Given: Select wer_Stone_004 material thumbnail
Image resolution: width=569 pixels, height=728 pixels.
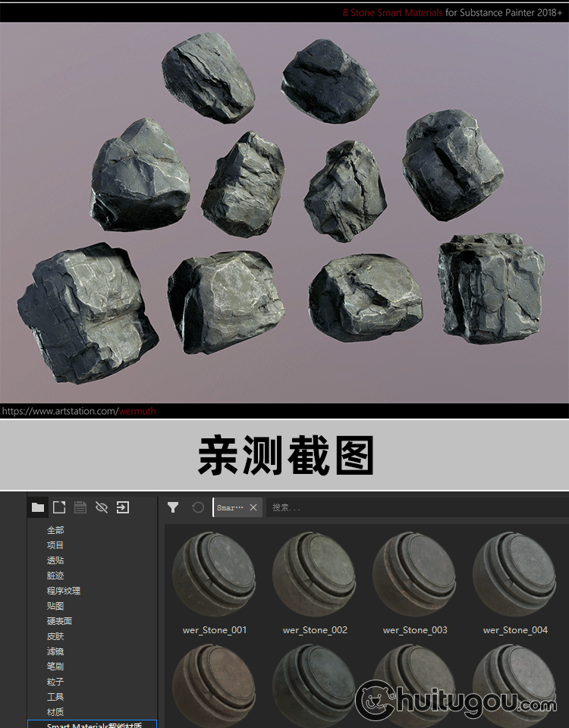Looking at the screenshot, I should (514, 574).
